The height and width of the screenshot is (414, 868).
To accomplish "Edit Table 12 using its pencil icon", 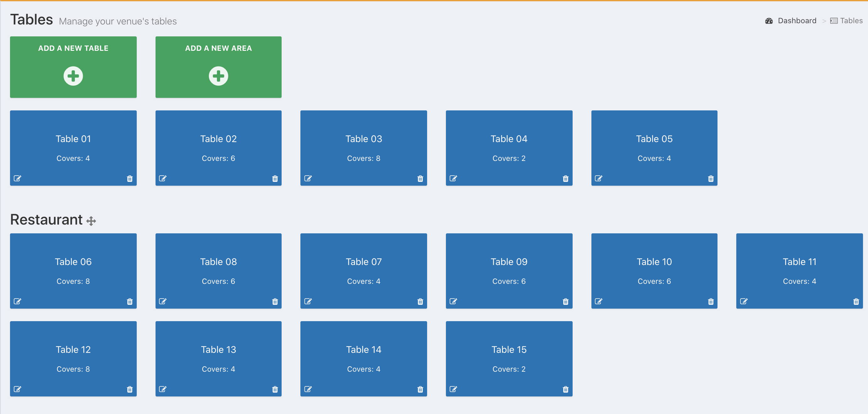I will 18,390.
